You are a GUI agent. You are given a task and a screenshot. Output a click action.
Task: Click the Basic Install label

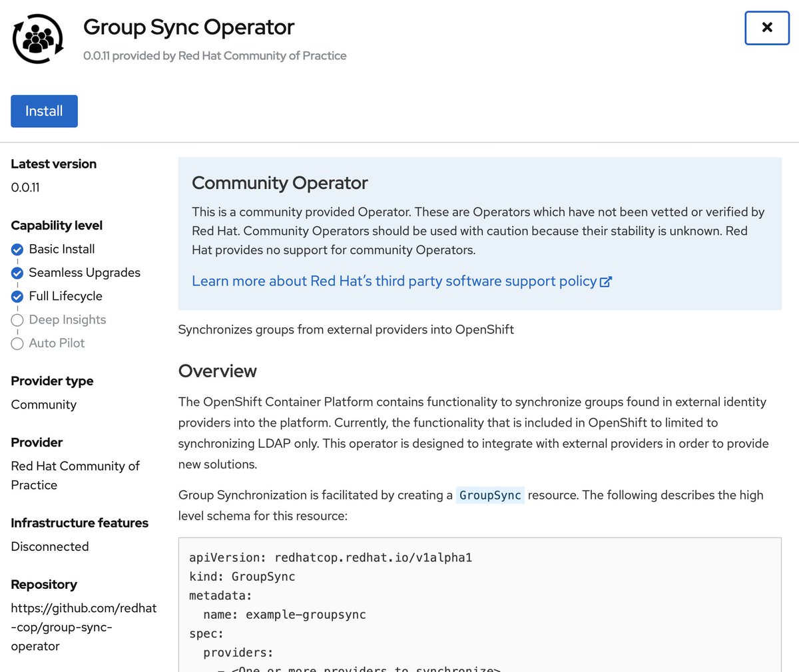(x=62, y=249)
